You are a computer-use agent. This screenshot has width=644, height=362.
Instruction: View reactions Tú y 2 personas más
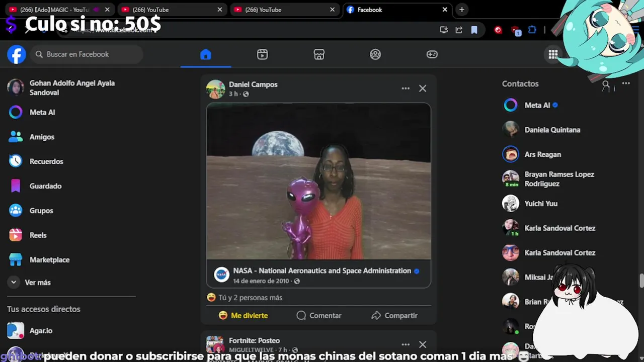click(250, 298)
